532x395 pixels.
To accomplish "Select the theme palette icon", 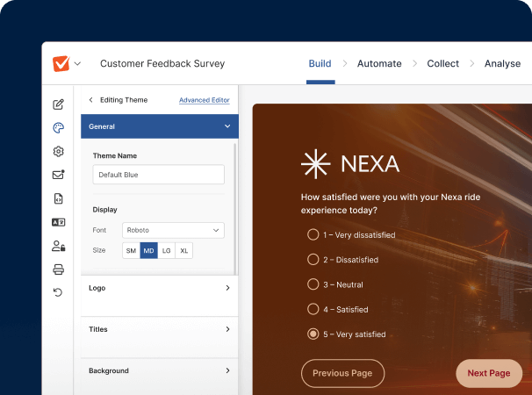I will [58, 128].
